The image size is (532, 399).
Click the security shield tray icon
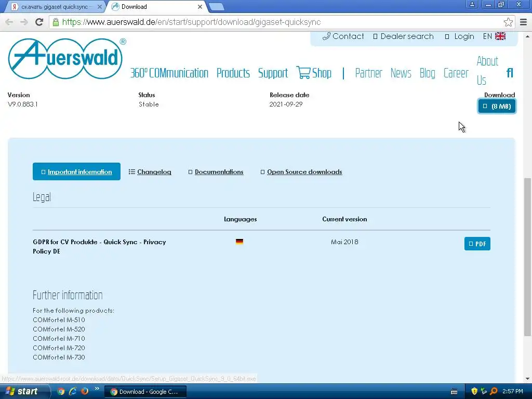click(474, 391)
